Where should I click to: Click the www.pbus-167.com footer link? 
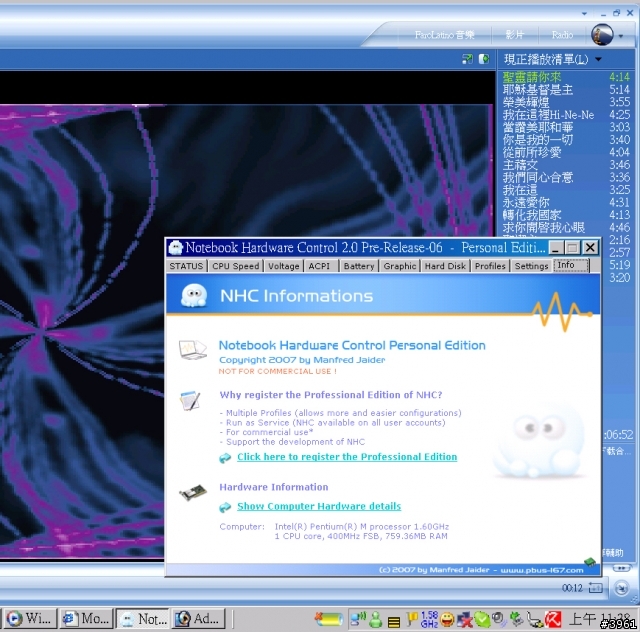click(542, 570)
